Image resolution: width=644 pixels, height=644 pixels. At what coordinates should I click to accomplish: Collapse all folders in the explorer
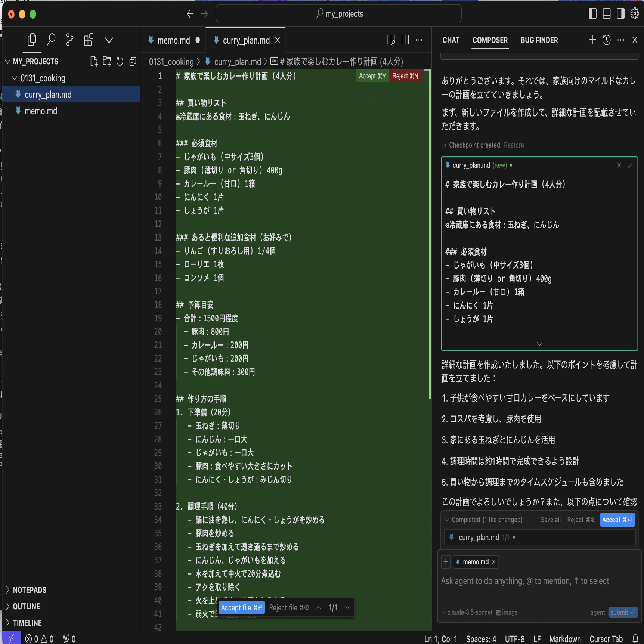[x=133, y=61]
